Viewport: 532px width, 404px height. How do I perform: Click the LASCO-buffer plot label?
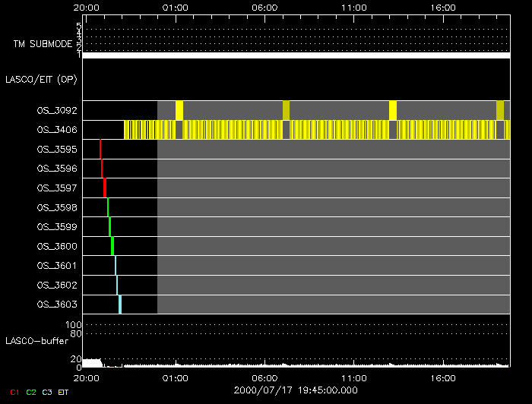click(x=38, y=340)
